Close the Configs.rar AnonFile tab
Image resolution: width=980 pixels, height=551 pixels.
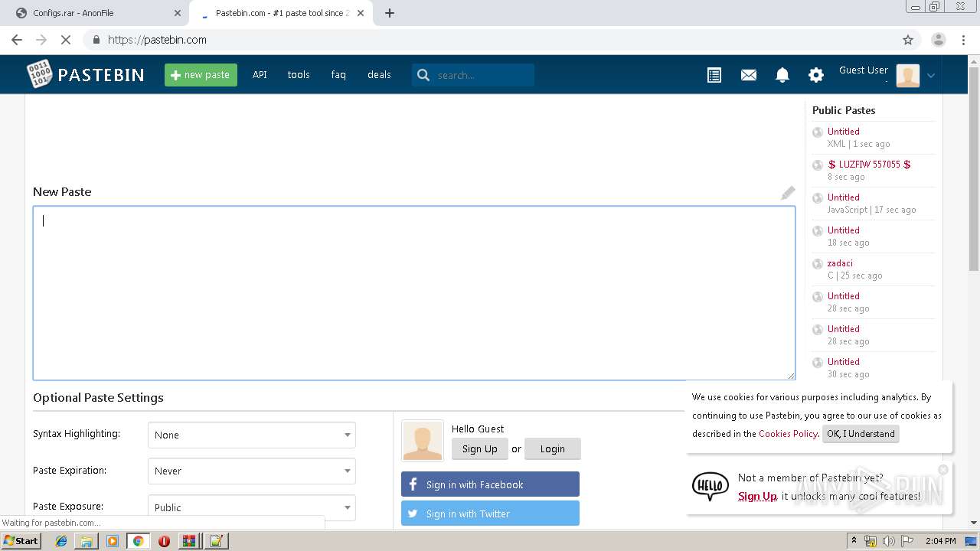point(178,13)
